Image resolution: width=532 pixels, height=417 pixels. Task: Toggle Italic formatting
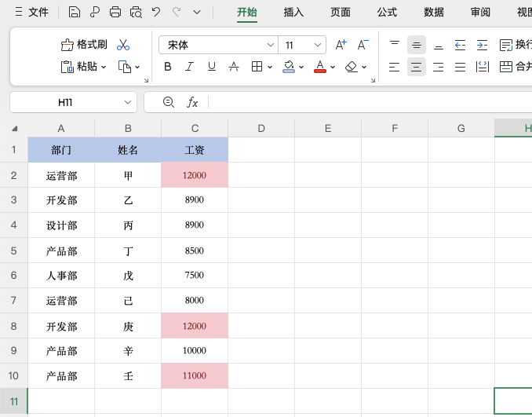pos(189,67)
